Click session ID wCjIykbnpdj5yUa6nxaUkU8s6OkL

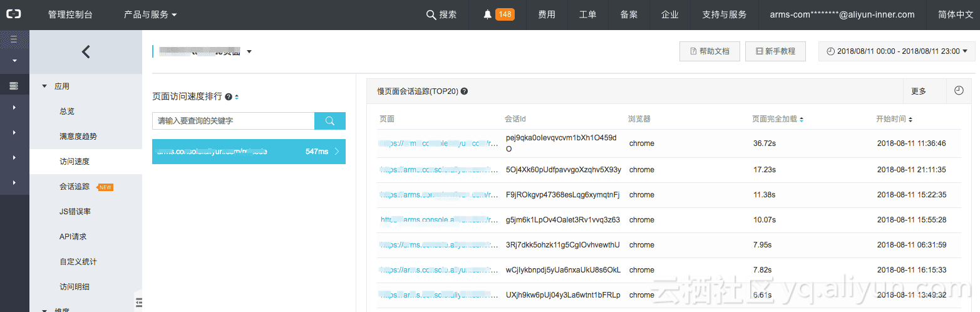coord(563,270)
